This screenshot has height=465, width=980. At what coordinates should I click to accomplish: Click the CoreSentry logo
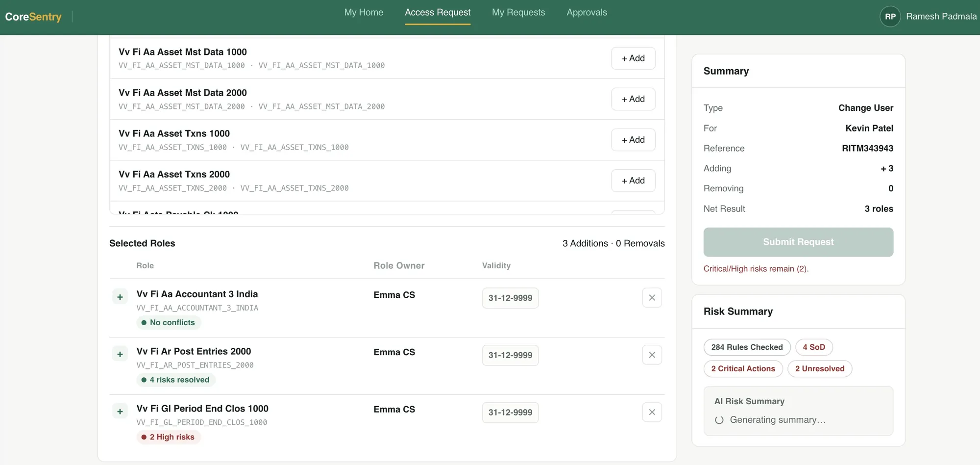pyautogui.click(x=33, y=17)
